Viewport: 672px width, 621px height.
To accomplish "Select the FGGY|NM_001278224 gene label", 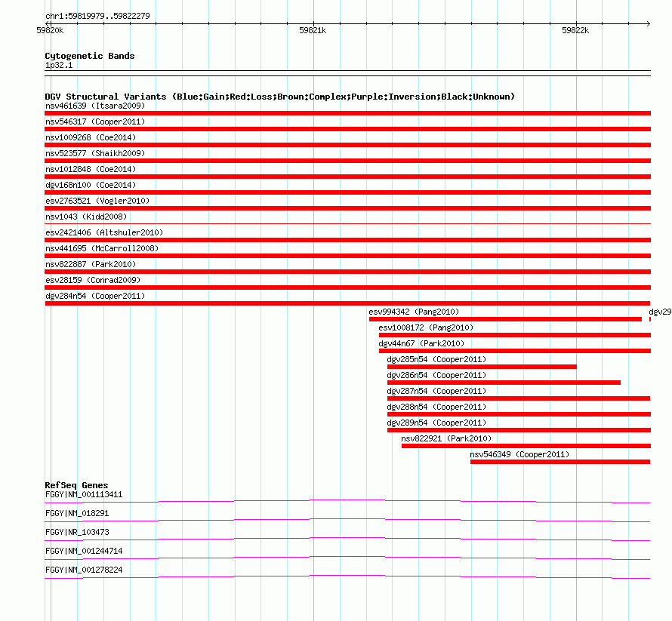I will tap(84, 570).
